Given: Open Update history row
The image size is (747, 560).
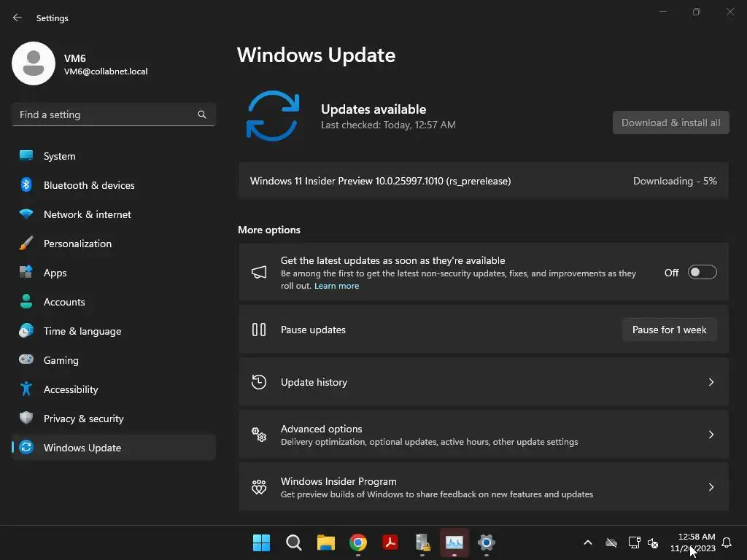Looking at the screenshot, I should pos(484,382).
